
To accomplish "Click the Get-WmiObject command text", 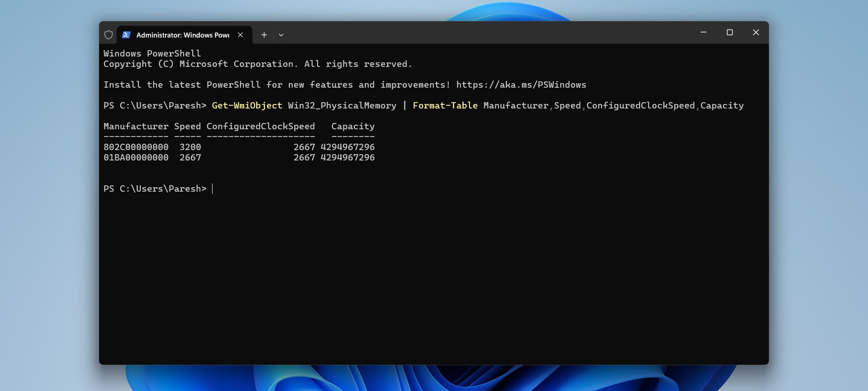I will pos(247,105).
